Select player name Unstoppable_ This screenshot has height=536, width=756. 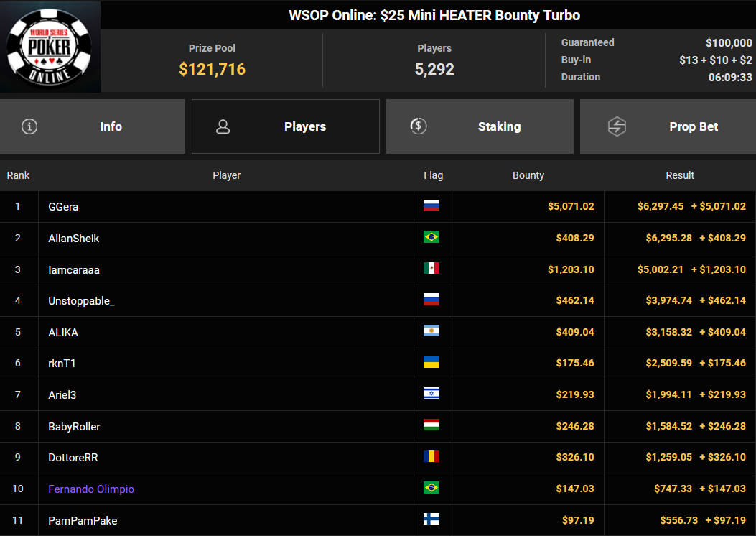pyautogui.click(x=81, y=301)
